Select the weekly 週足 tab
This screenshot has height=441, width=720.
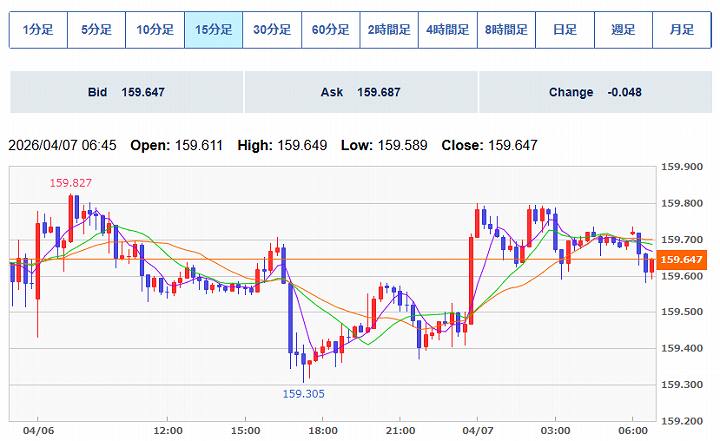click(x=623, y=30)
